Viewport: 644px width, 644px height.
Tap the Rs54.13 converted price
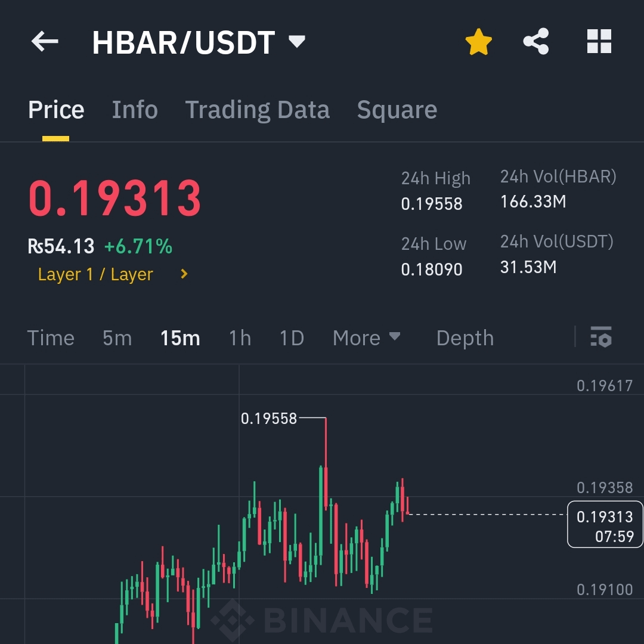(61, 246)
